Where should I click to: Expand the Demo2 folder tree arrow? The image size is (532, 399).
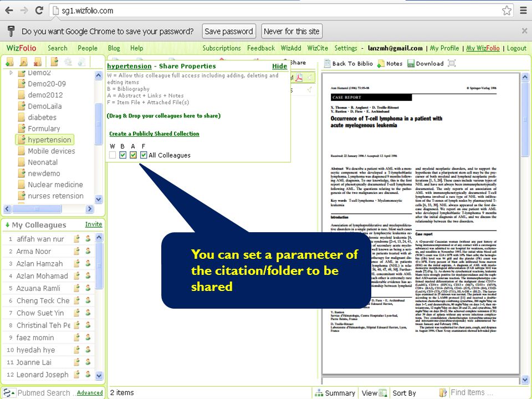pyautogui.click(x=11, y=73)
